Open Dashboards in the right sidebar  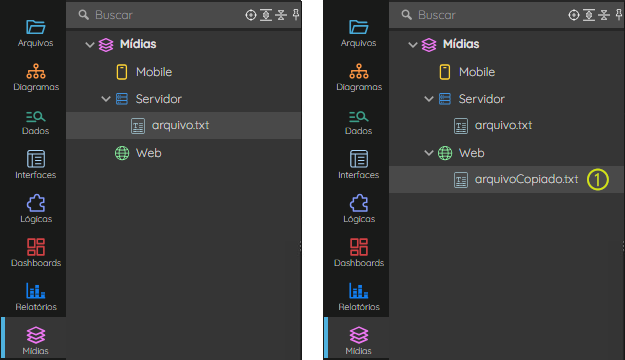click(359, 253)
